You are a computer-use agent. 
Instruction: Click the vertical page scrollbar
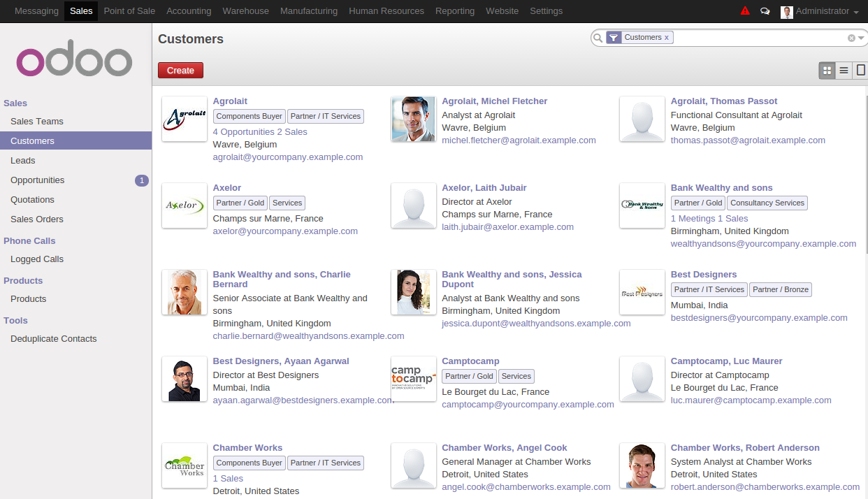[866, 175]
